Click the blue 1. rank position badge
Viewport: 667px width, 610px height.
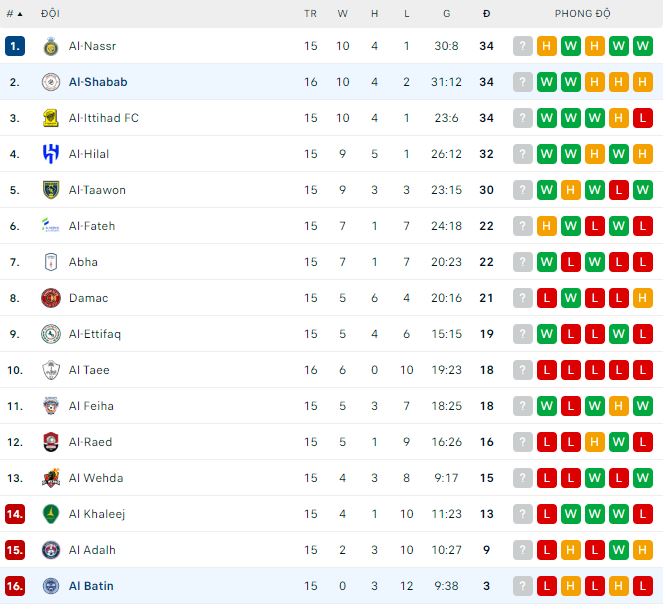click(14, 46)
